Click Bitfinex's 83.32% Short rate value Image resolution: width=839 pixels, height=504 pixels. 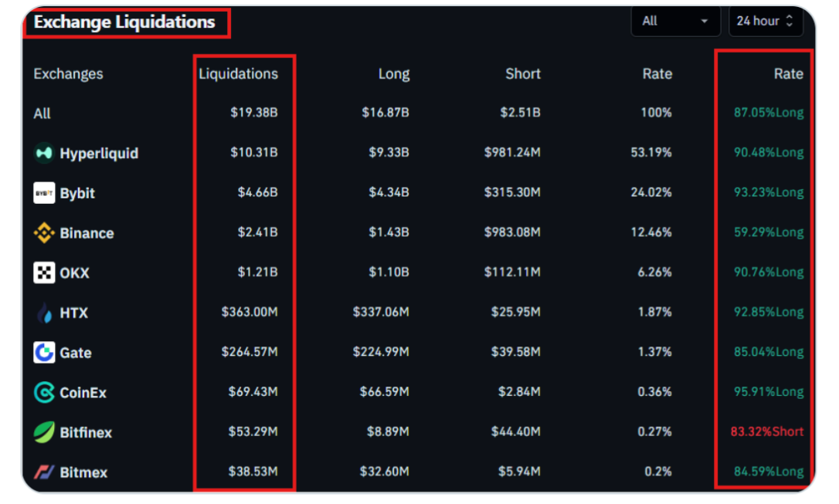[766, 431]
